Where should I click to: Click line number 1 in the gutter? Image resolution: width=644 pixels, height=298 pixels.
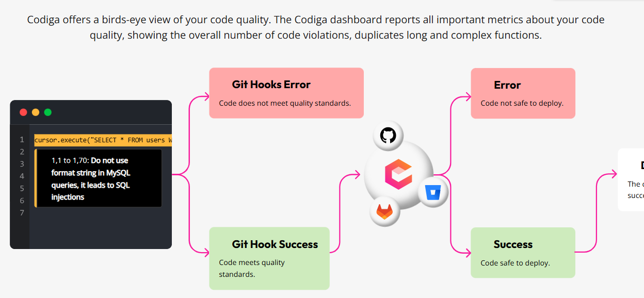(22, 140)
